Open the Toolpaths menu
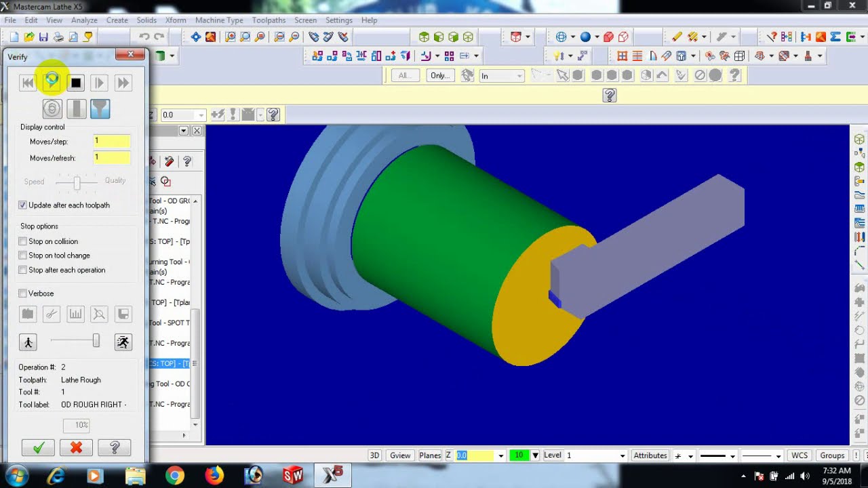Image resolution: width=868 pixels, height=488 pixels. point(269,20)
